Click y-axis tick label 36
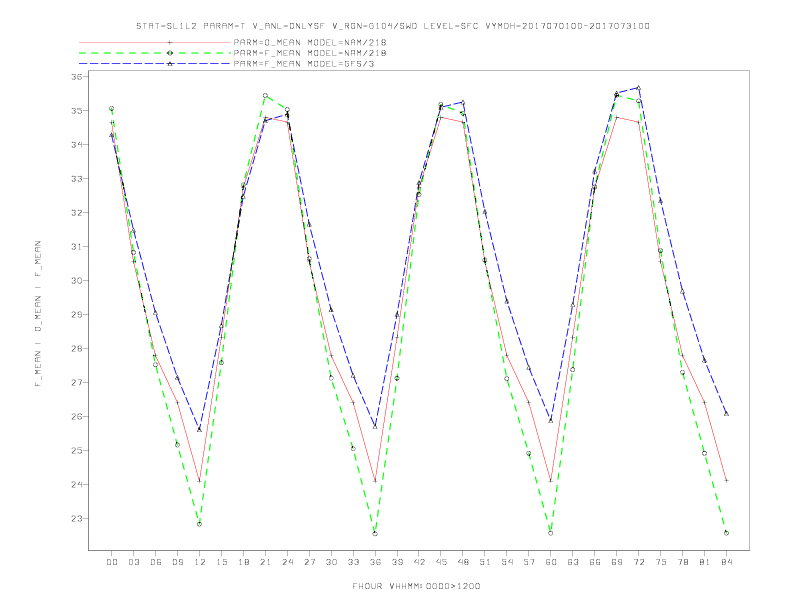 (77, 77)
